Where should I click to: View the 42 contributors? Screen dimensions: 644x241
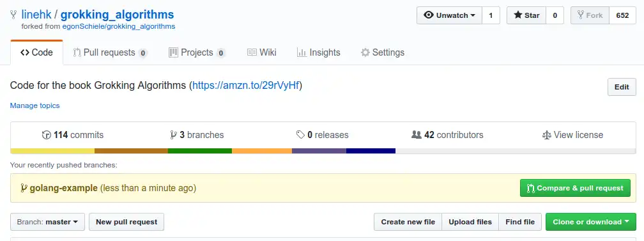pyautogui.click(x=447, y=135)
